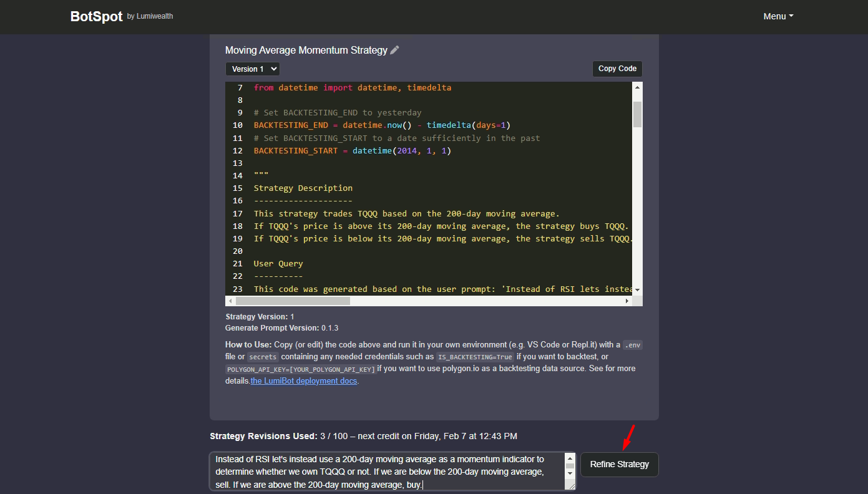Click the prompt textarea scroll down arrow
868x494 pixels.
(570, 473)
